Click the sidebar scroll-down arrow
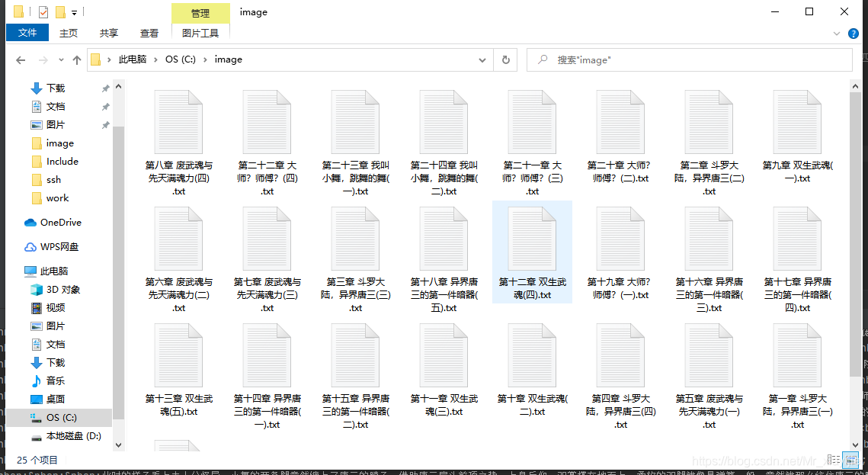This screenshot has height=475, width=868. pos(118,445)
